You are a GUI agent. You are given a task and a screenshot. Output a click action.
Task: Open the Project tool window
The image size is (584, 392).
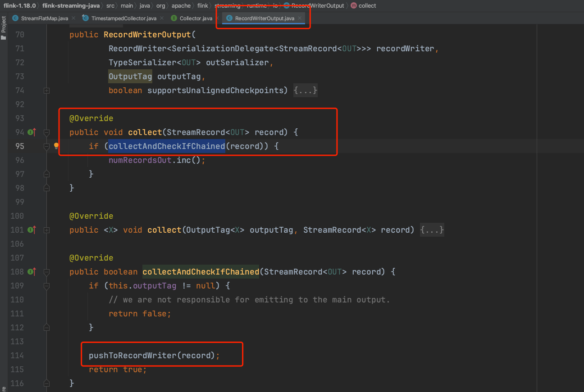click(4, 25)
